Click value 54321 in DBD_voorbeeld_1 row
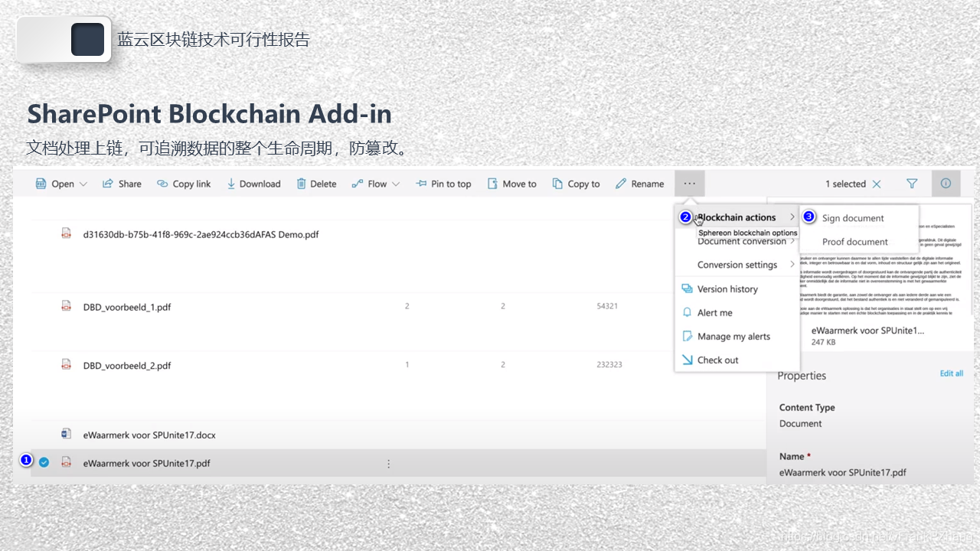Screen dimensions: 980x551 pos(607,306)
